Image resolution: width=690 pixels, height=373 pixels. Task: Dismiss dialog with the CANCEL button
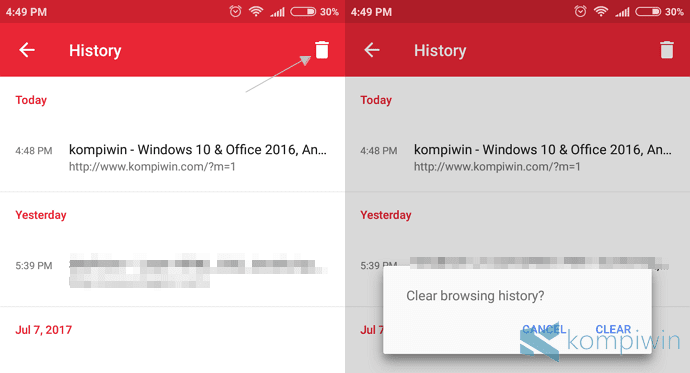tap(544, 329)
